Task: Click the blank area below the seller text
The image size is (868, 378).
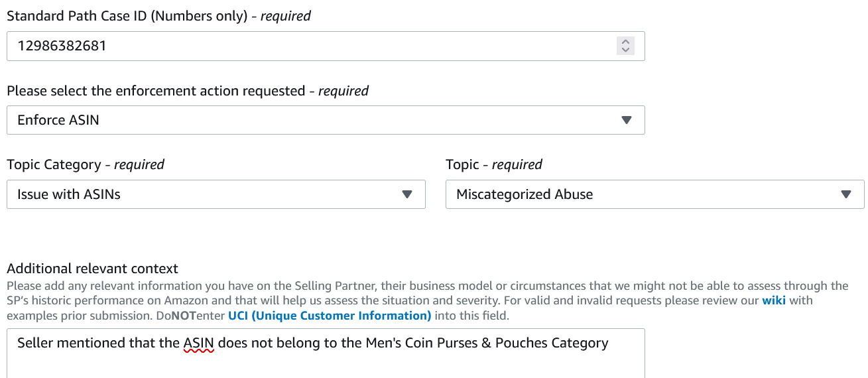Action: click(x=326, y=367)
